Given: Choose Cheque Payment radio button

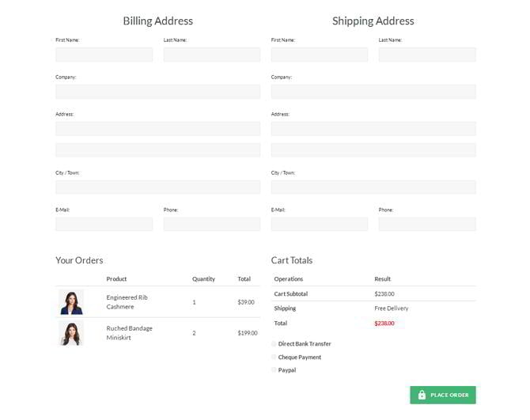Looking at the screenshot, I should pyautogui.click(x=274, y=358).
